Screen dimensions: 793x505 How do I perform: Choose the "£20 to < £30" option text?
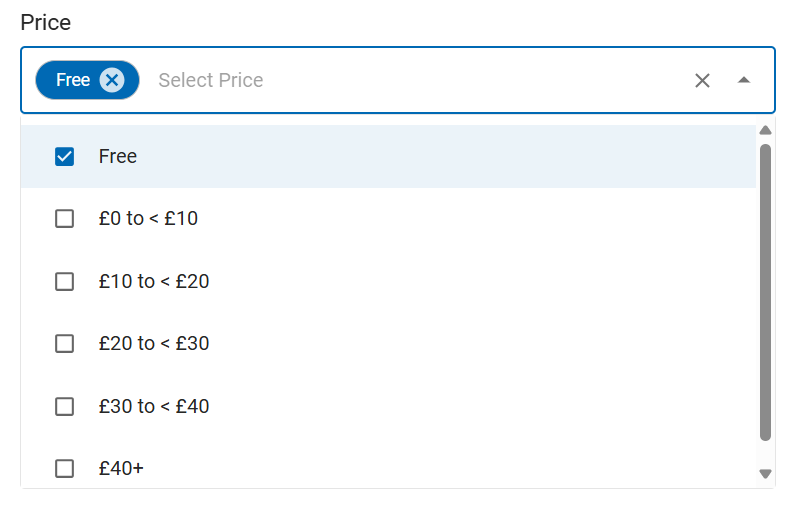[154, 344]
